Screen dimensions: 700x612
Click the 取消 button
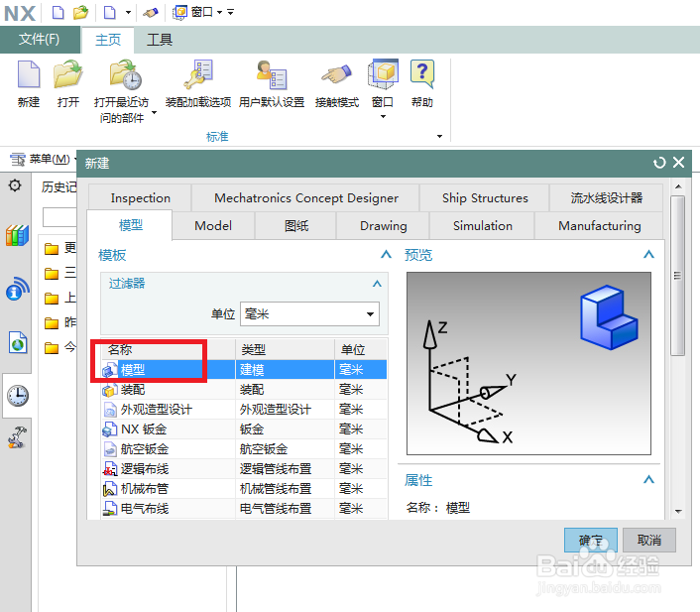click(649, 540)
